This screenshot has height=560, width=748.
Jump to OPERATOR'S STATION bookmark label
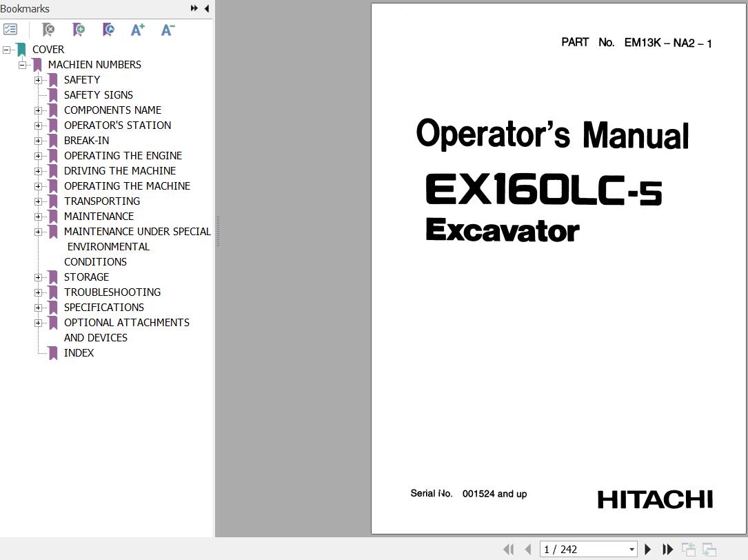(x=117, y=125)
